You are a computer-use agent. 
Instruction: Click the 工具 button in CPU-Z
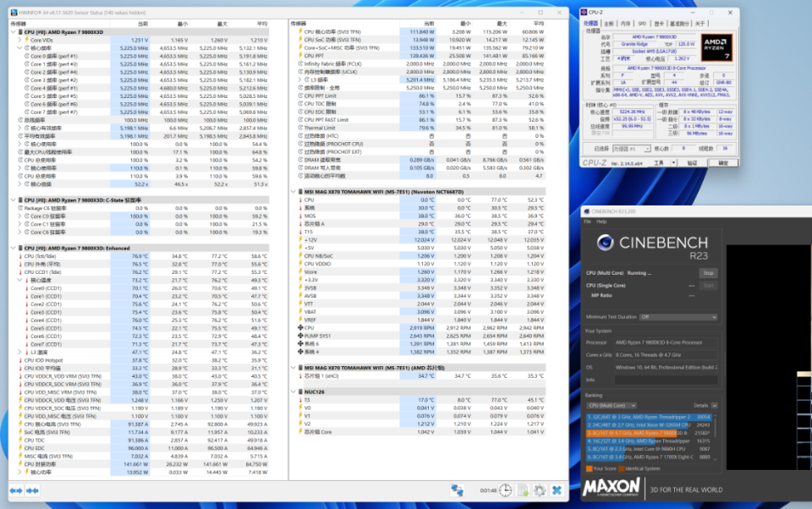[x=659, y=163]
